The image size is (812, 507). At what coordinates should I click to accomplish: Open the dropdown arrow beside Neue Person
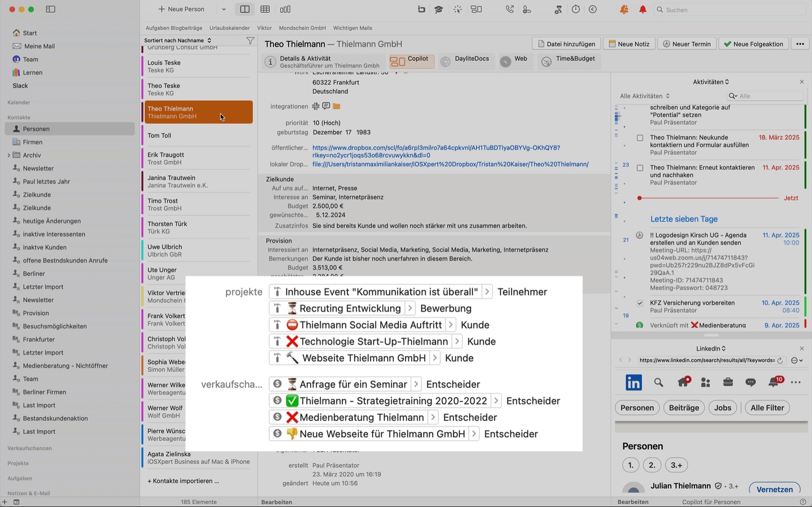click(224, 9)
